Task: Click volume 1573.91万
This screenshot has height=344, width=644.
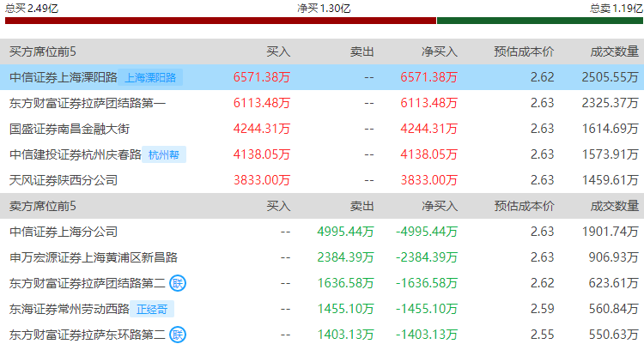Action: pos(611,154)
